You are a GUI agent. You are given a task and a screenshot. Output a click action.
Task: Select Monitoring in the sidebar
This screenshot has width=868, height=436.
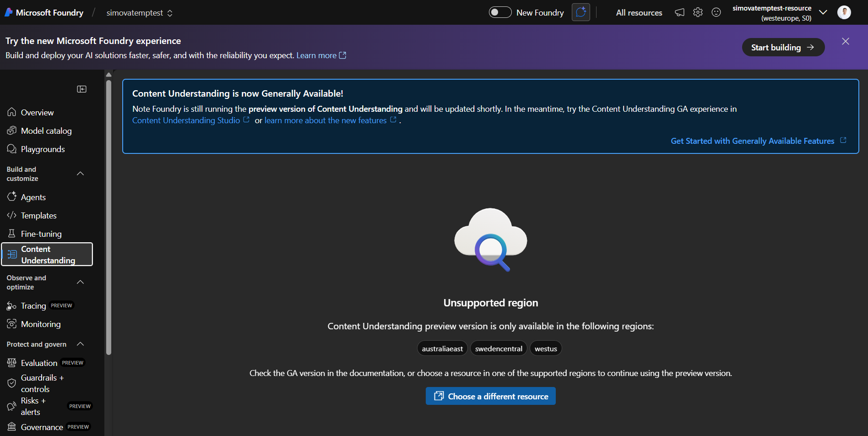click(x=41, y=324)
